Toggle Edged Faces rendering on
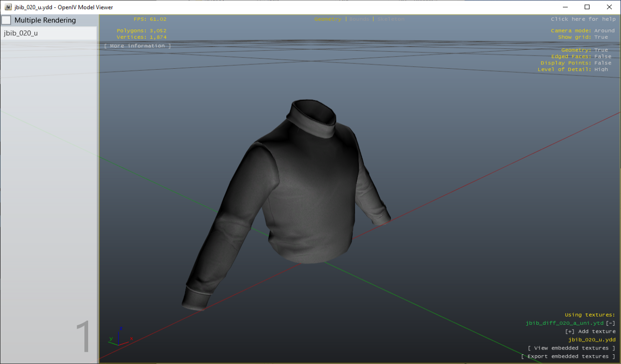 pos(602,56)
